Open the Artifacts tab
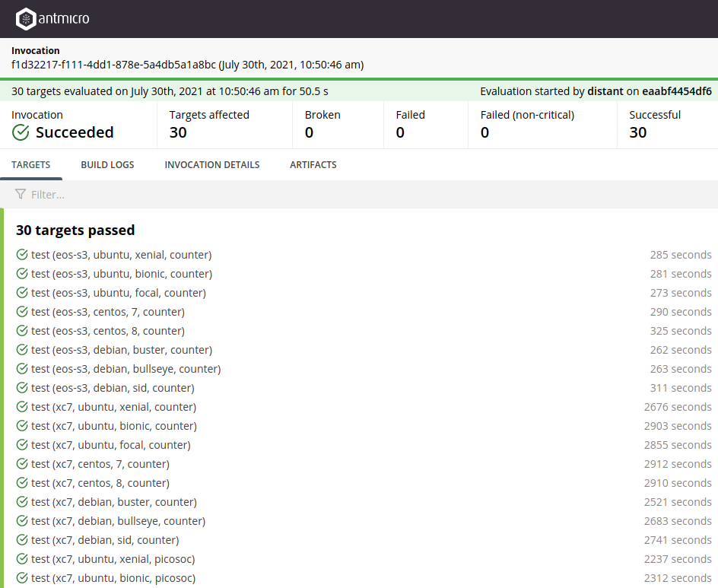The height and width of the screenshot is (588, 718). (x=313, y=165)
